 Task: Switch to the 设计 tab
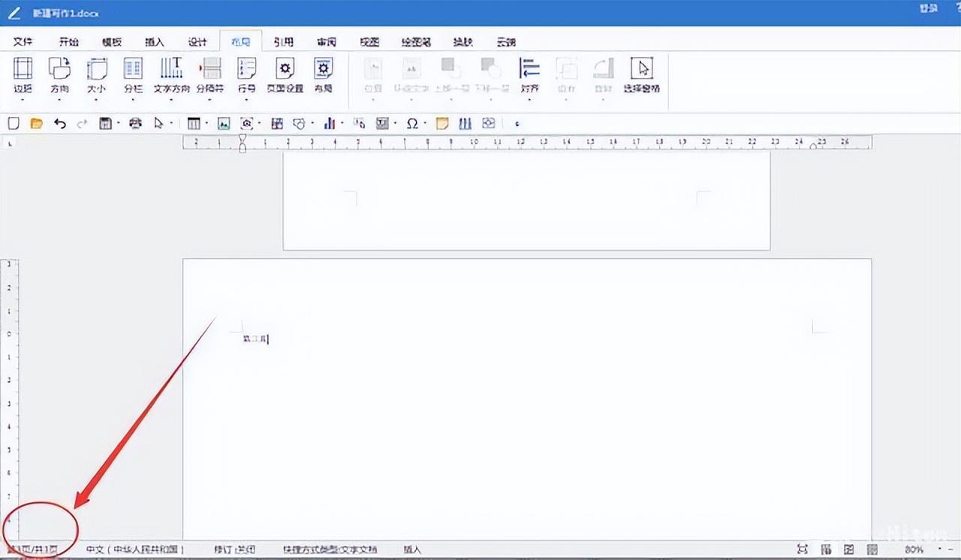tap(197, 42)
